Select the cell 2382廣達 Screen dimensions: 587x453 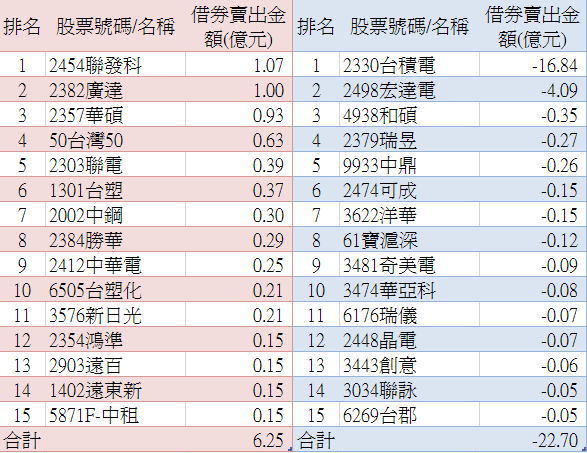click(x=115, y=90)
